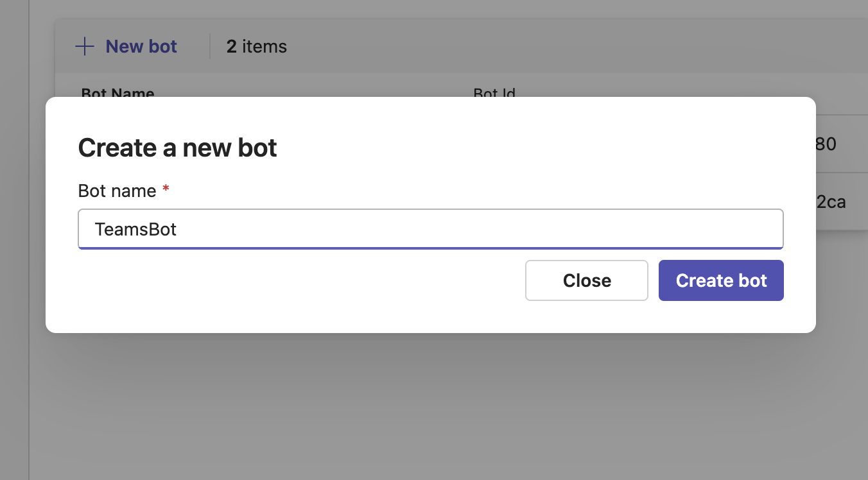Click the plus icon beside New bot
This screenshot has height=480, width=868.
85,47
